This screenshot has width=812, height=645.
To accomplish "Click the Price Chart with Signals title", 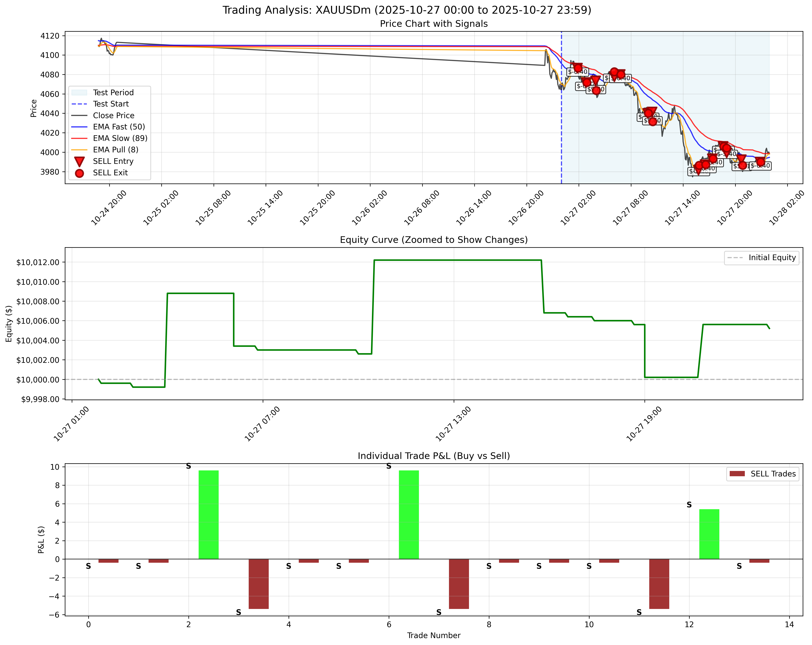I will coord(433,24).
